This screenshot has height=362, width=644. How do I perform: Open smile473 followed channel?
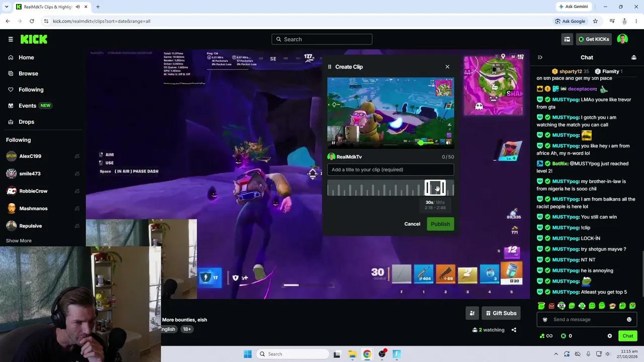click(30, 173)
